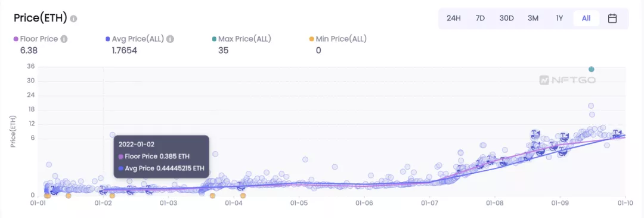
Task: Select the 7D time range
Action: coord(480,19)
